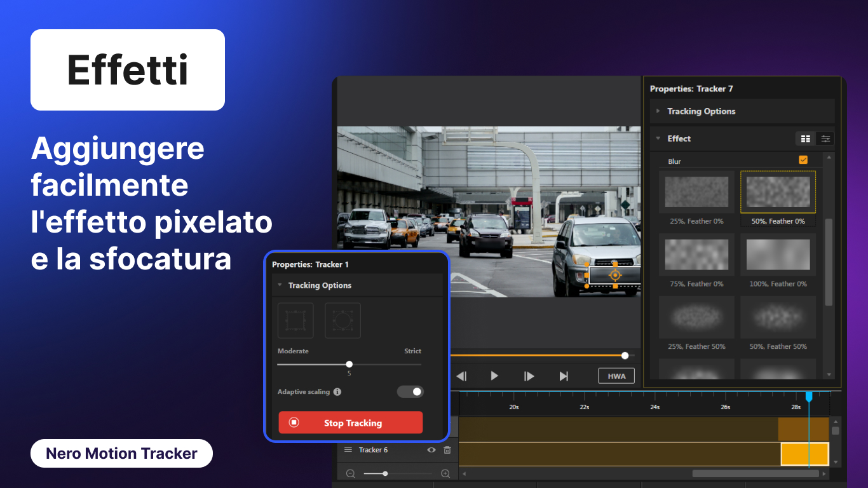Viewport: 868px width, 488px height.
Task: Click the red Stop Tracking button
Action: 351,423
